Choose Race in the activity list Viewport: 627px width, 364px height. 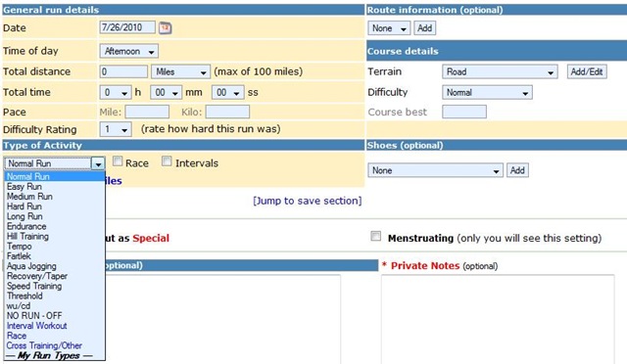point(55,336)
